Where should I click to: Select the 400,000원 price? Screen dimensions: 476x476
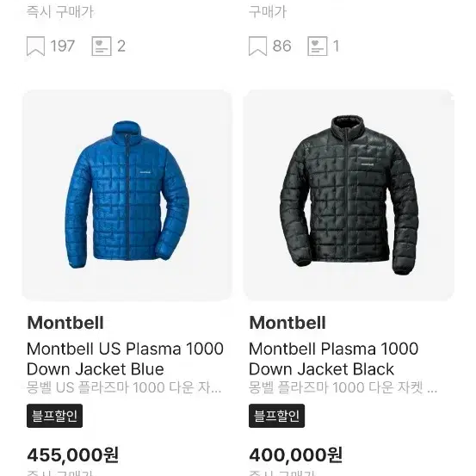click(x=296, y=455)
